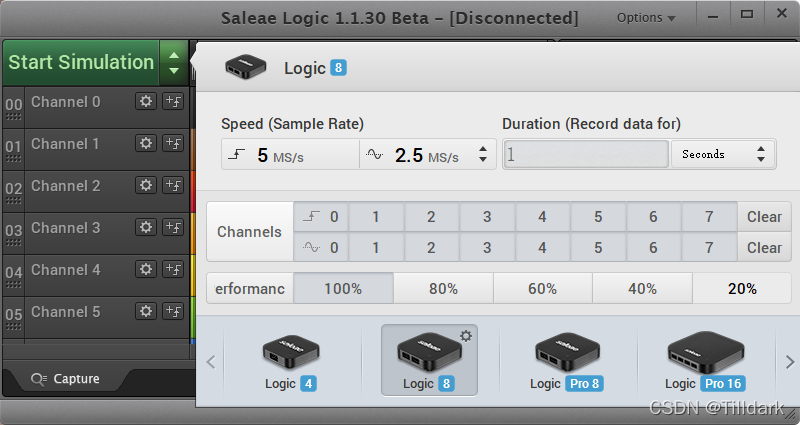Toggle analog channel 6
This screenshot has height=425, width=800.
[x=654, y=247]
